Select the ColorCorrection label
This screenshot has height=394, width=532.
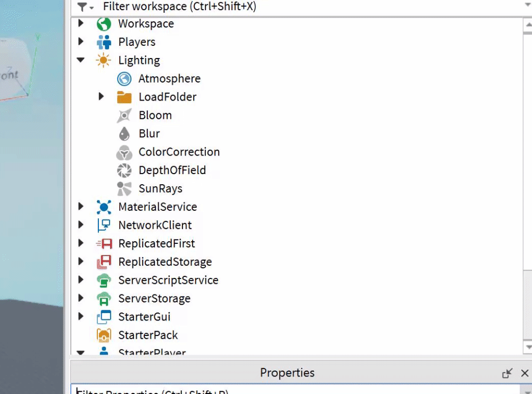[x=179, y=152]
